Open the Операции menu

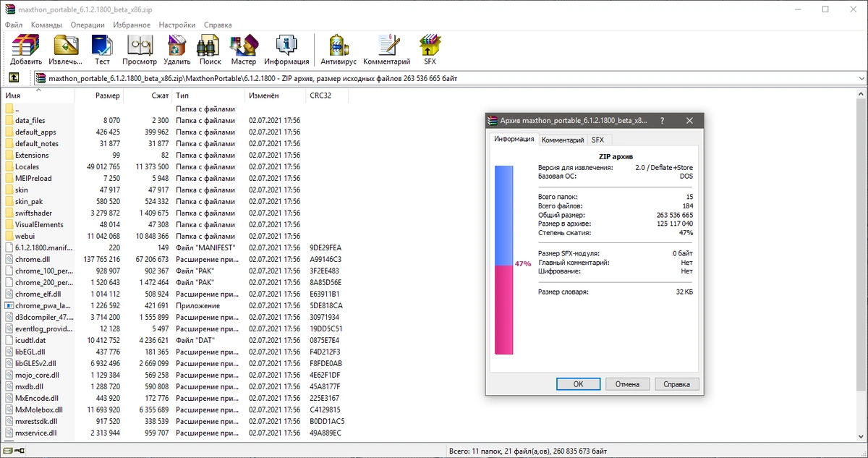coord(88,25)
